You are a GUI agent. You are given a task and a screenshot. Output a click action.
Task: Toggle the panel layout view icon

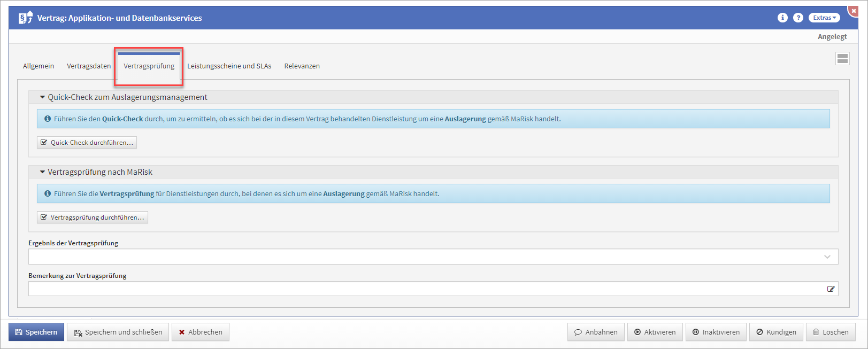842,59
